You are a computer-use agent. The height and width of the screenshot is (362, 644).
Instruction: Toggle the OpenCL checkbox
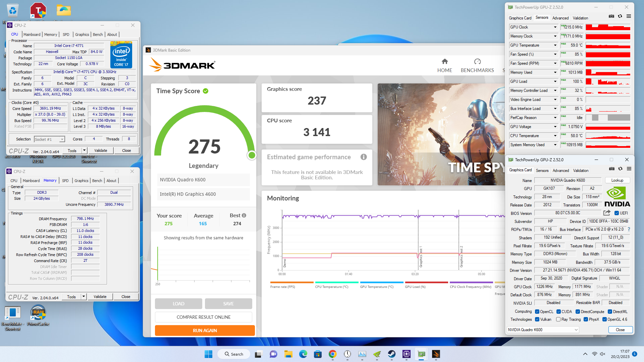click(537, 312)
